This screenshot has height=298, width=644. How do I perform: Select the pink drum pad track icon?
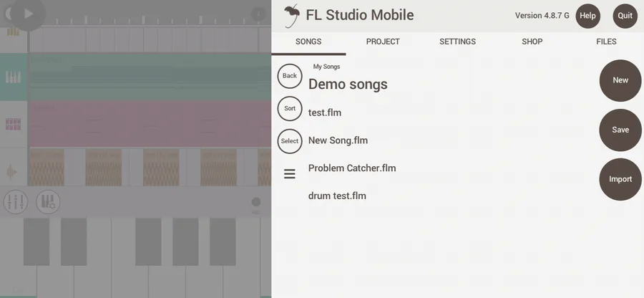[13, 124]
